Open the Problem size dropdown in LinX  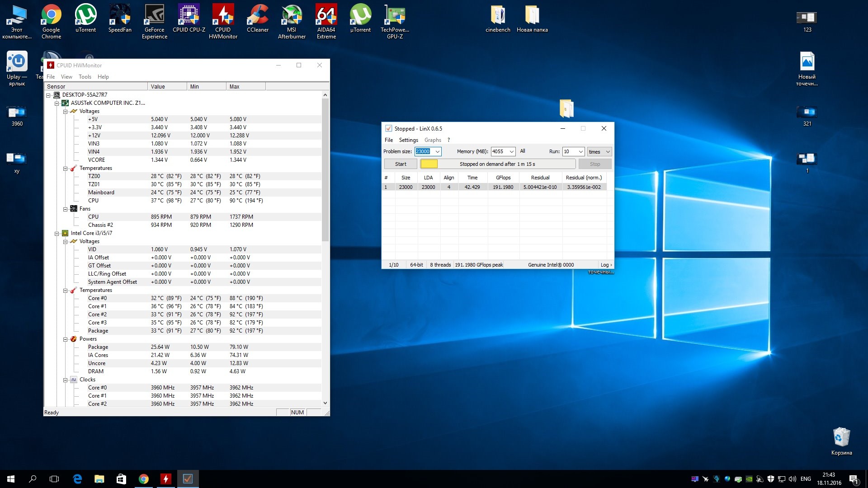click(437, 152)
